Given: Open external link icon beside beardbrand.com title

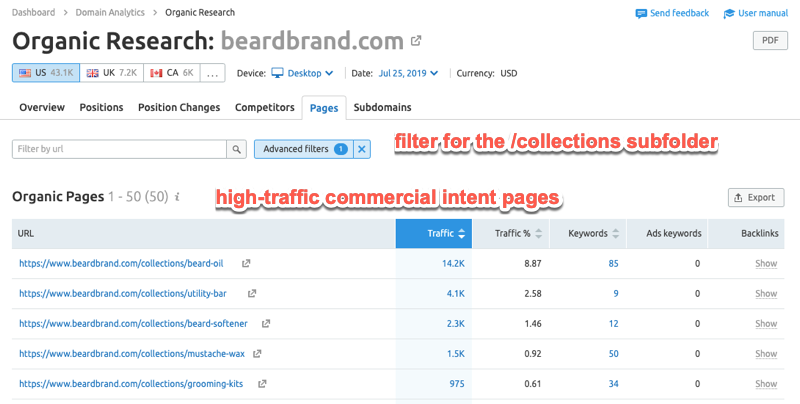Looking at the screenshot, I should (x=416, y=42).
